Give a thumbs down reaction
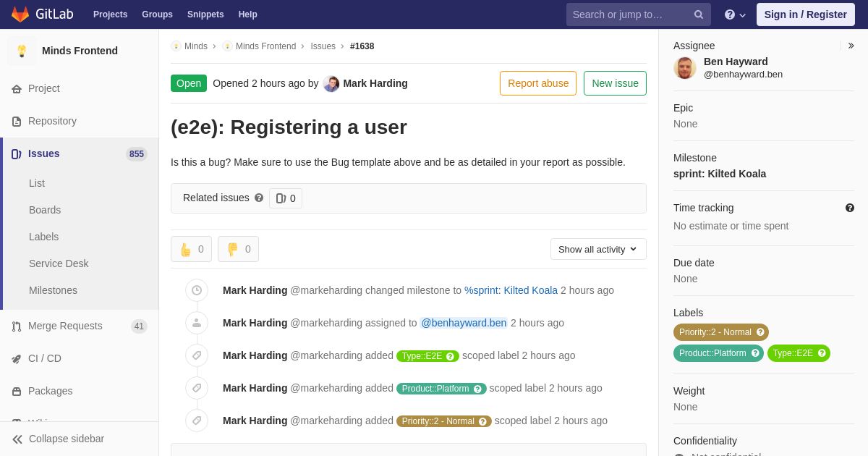Screen dimensions: 868x456 click(238, 249)
